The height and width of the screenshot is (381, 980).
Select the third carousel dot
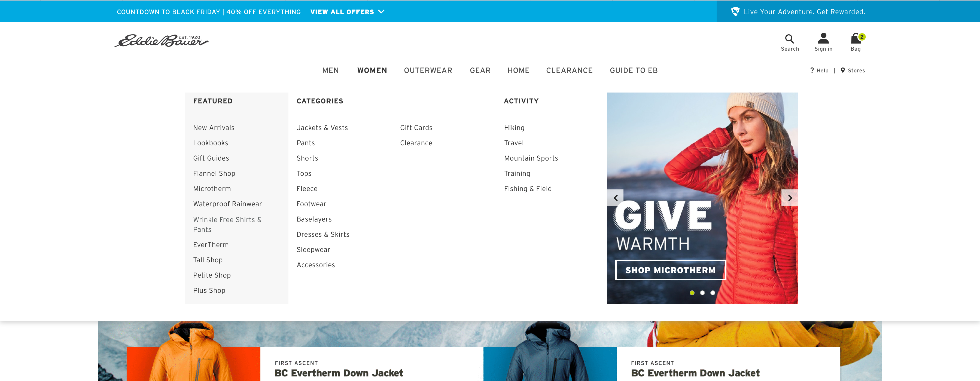713,293
